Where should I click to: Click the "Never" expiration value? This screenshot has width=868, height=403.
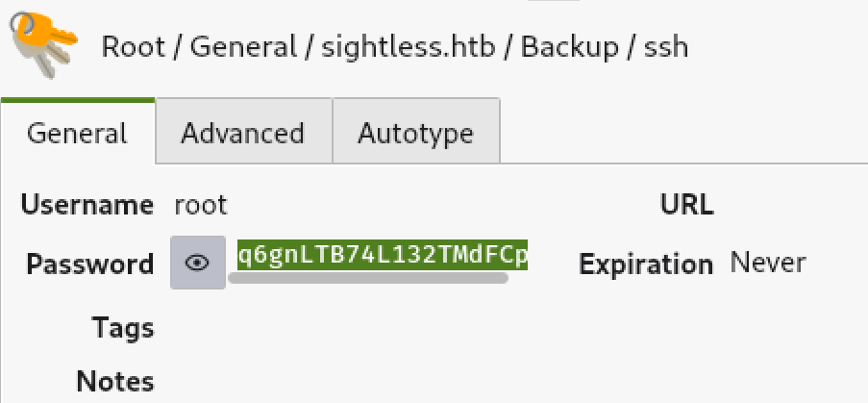pos(767,262)
